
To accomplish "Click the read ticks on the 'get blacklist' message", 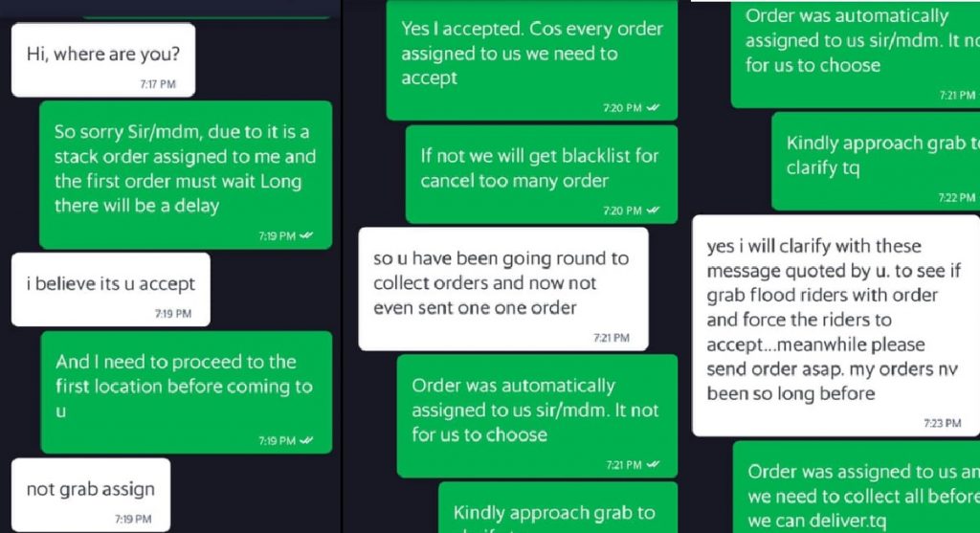I will tap(653, 211).
